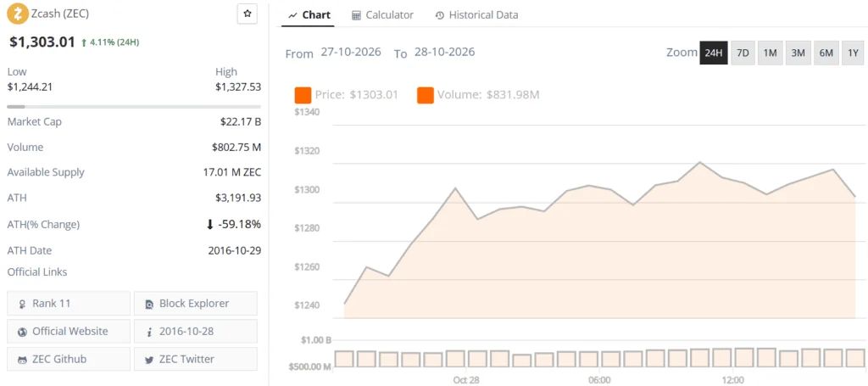This screenshot has width=868, height=386.
Task: Click the chart line icon beside Chart
Action: pyautogui.click(x=292, y=15)
